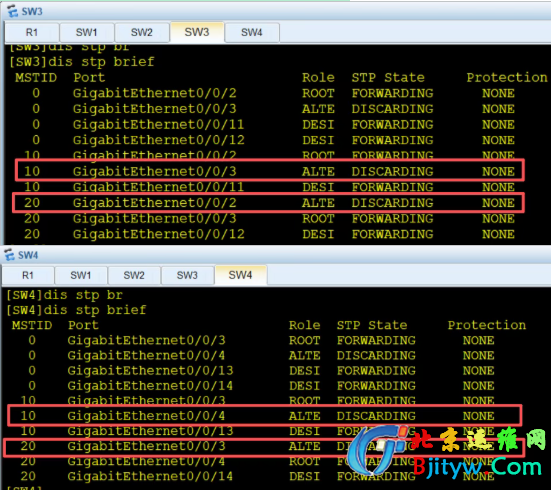Select SW2 tab in SW3 window
The width and height of the screenshot is (551, 490).
142,32
